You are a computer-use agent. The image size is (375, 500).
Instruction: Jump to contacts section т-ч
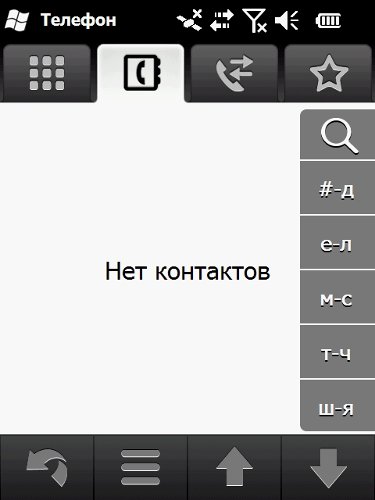[x=338, y=352]
